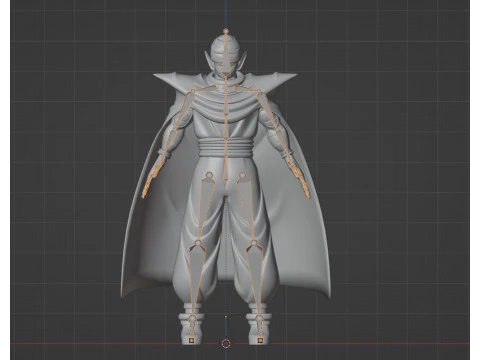Viewport: 480px width, 360px height.
Task: Select the neck bone below the chin
Action: click(x=226, y=82)
